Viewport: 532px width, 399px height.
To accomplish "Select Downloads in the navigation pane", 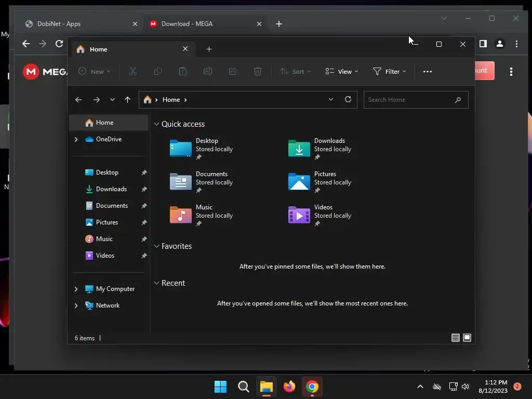I will pyautogui.click(x=109, y=189).
